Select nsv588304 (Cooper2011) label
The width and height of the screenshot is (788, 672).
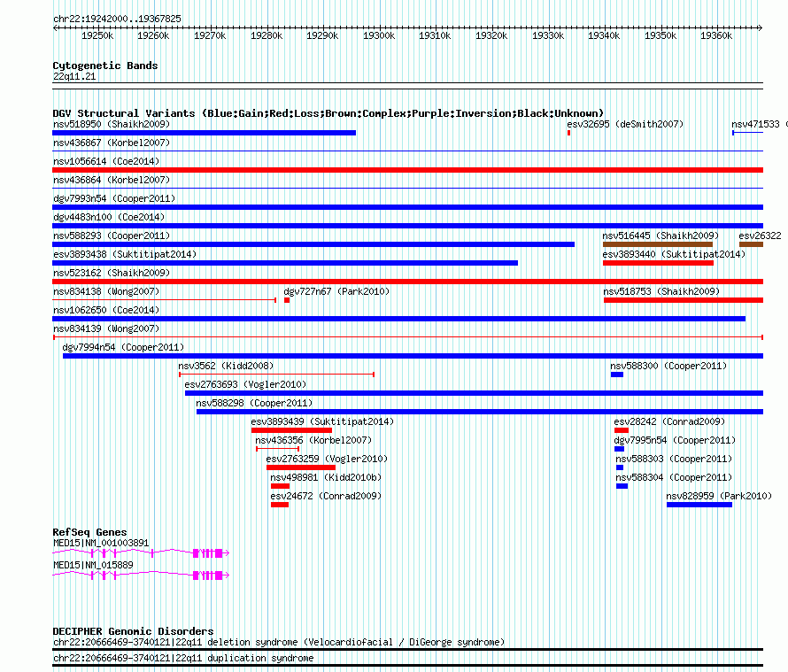[x=674, y=477]
